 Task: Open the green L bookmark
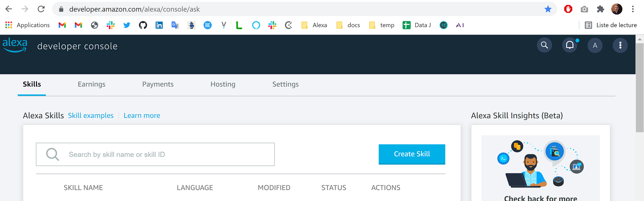pyautogui.click(x=239, y=25)
